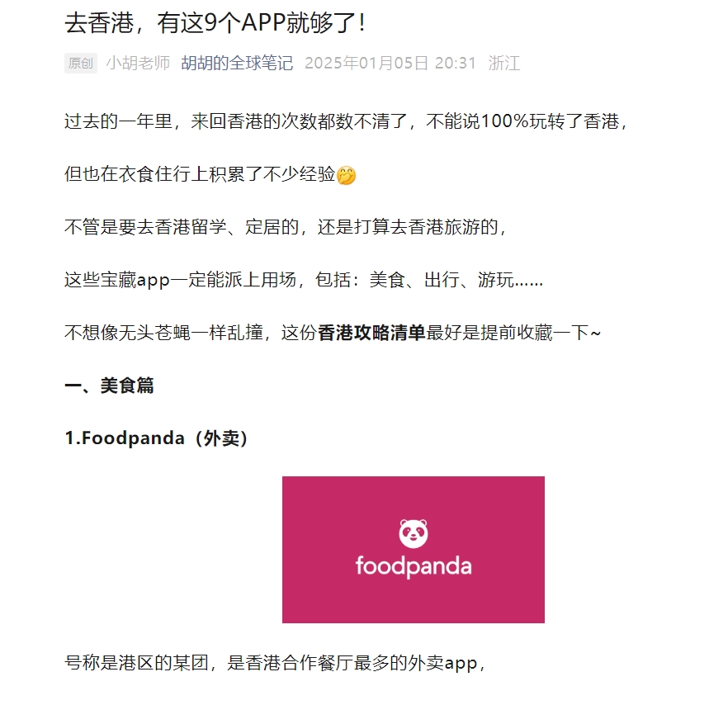
Task: Click the paragraph about 留学、定居 and 旅游
Action: pos(286,227)
